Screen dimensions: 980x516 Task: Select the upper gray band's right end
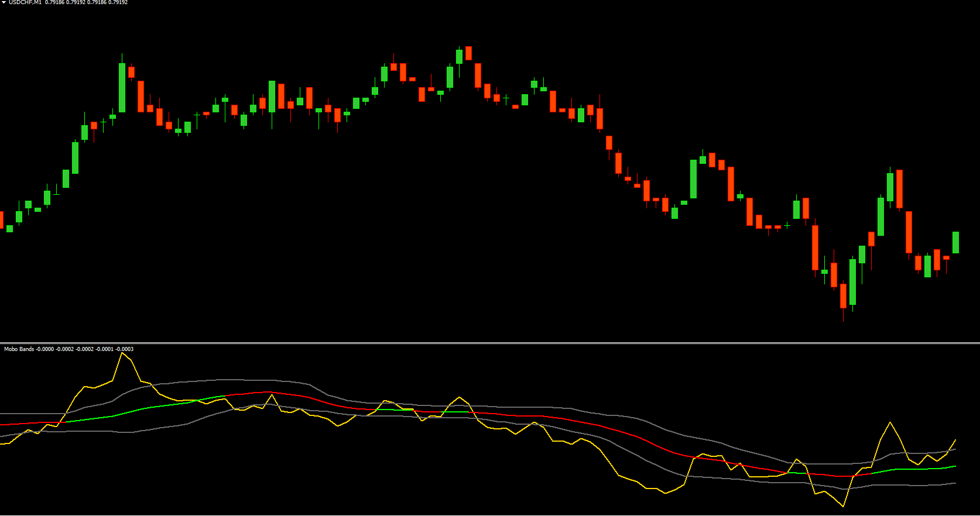[954, 450]
